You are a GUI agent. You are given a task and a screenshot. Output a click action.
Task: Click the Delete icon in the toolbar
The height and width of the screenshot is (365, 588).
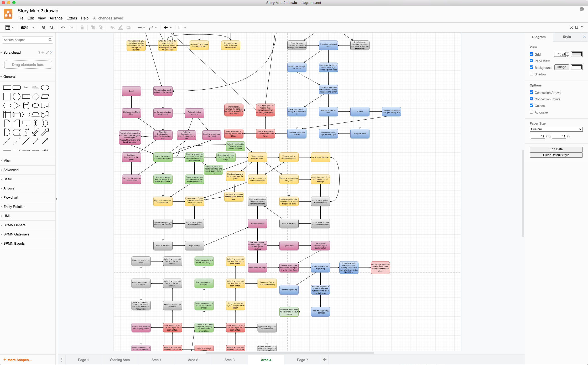[82, 27]
